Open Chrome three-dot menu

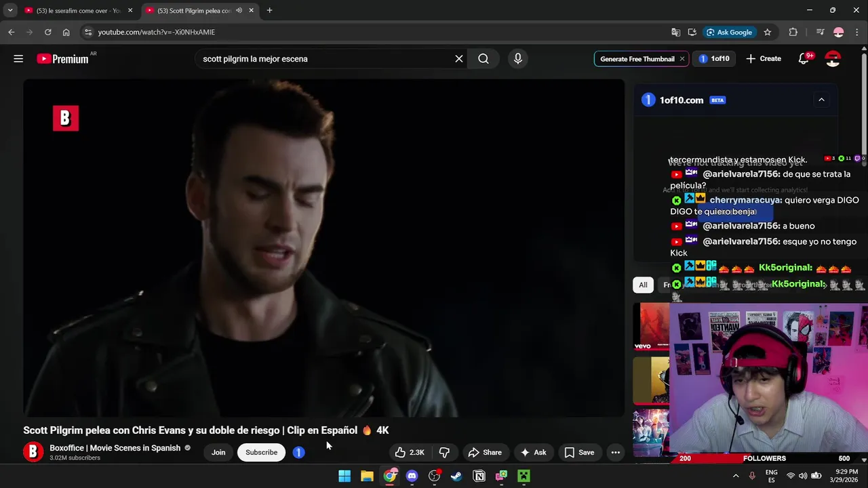[856, 32]
